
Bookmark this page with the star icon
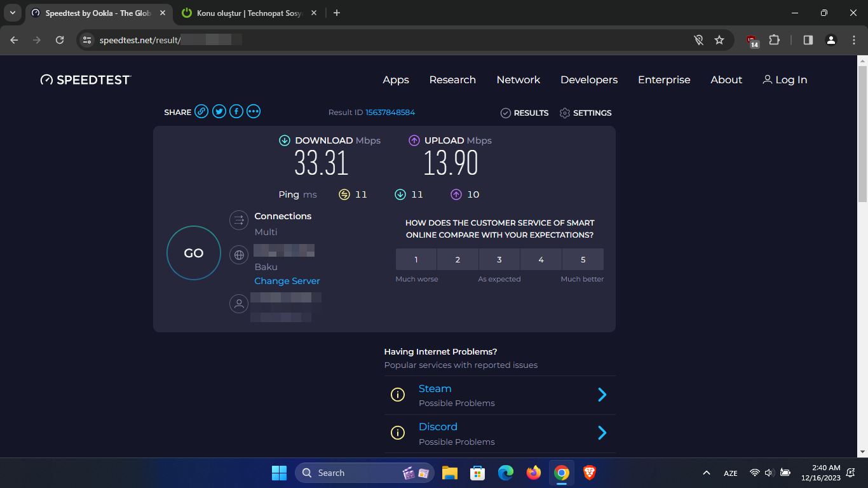coord(719,40)
